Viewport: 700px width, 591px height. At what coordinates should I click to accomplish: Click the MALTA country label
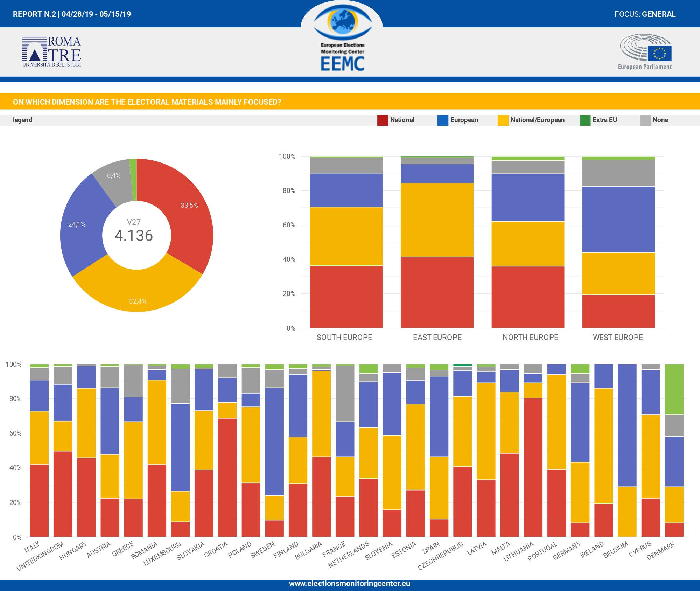point(501,548)
